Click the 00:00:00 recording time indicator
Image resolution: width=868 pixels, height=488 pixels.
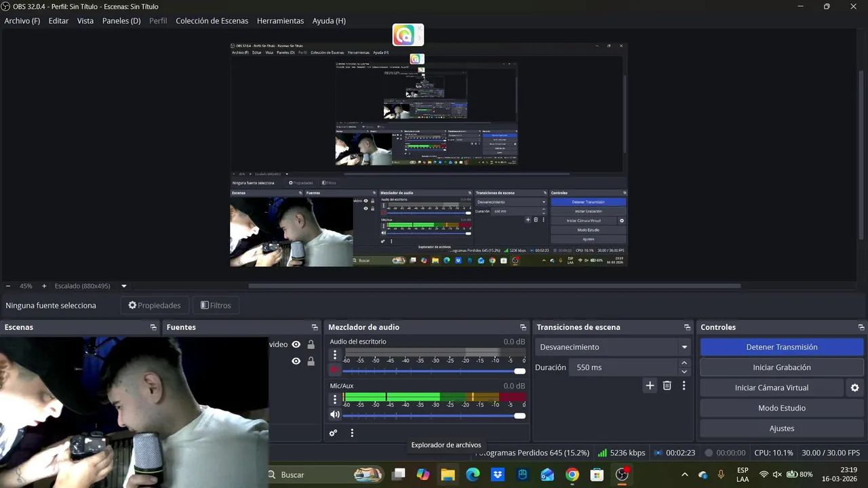725,453
